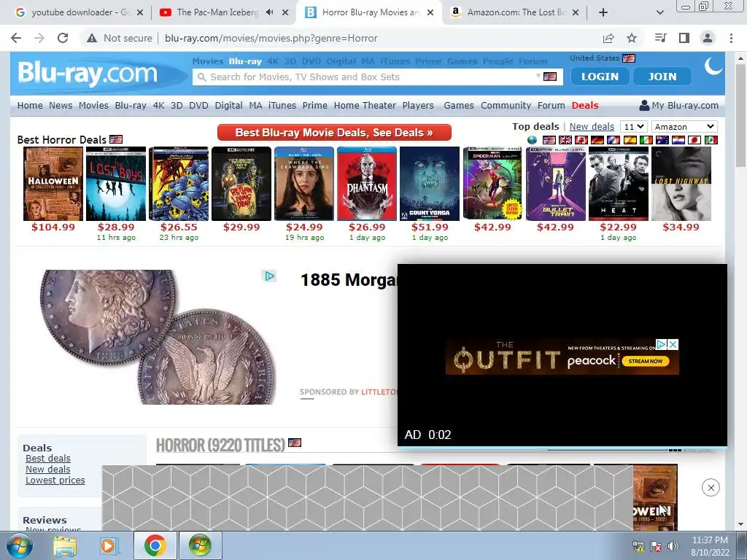This screenshot has height=560, width=747.
Task: Click the page vertical scrollbar
Action: (x=740, y=114)
